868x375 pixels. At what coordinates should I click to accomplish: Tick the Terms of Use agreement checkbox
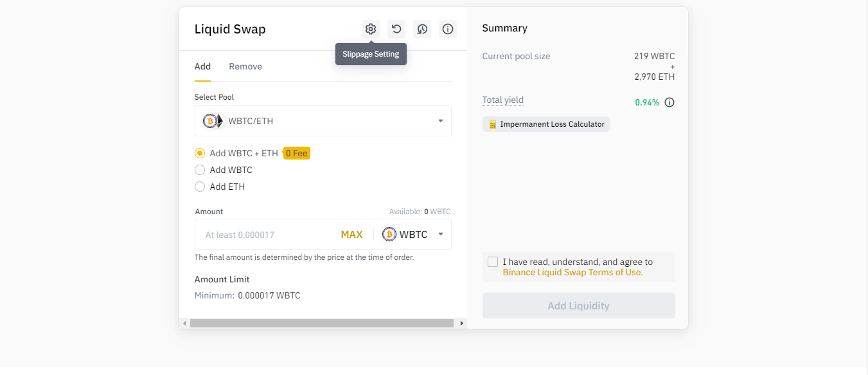pyautogui.click(x=493, y=262)
